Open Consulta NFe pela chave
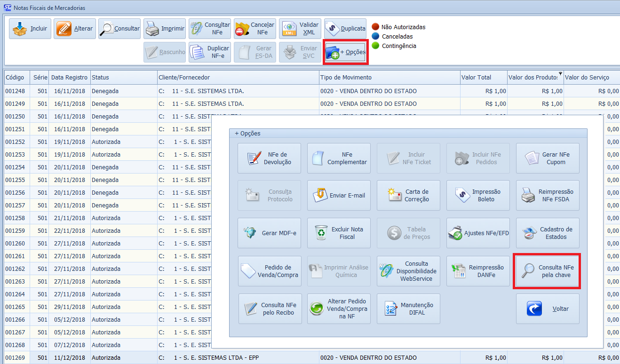 pos(548,271)
